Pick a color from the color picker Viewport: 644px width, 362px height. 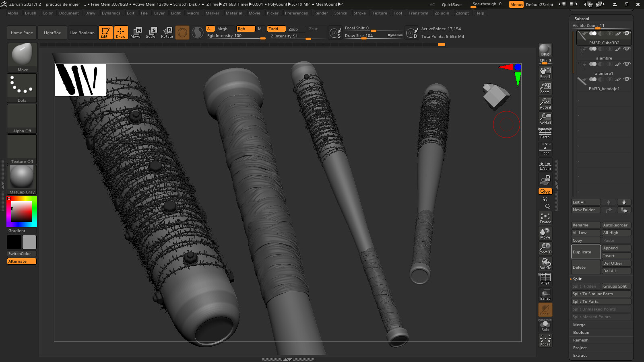coord(21,211)
